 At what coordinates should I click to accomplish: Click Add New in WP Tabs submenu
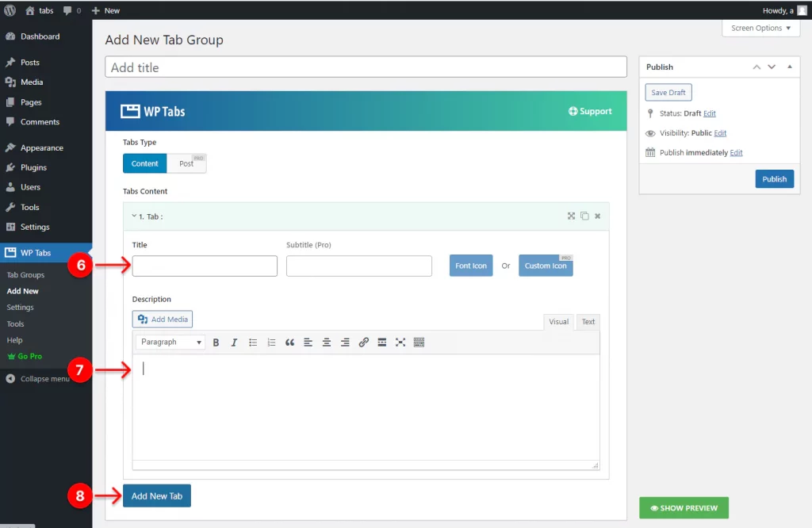click(22, 291)
